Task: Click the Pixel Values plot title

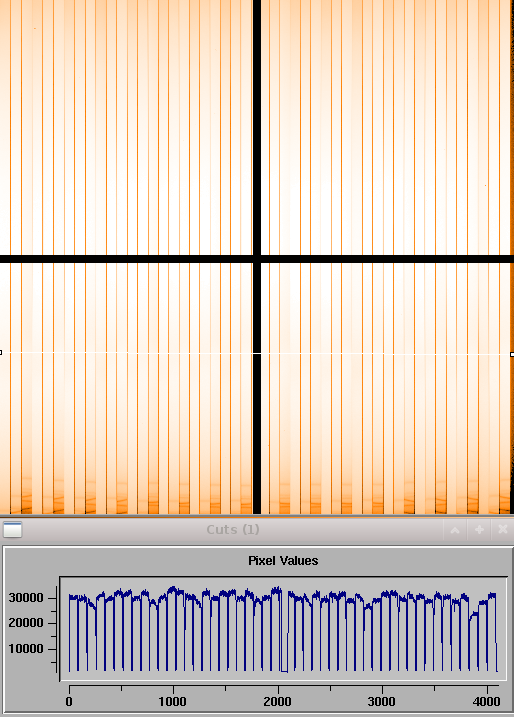Action: [x=283, y=561]
